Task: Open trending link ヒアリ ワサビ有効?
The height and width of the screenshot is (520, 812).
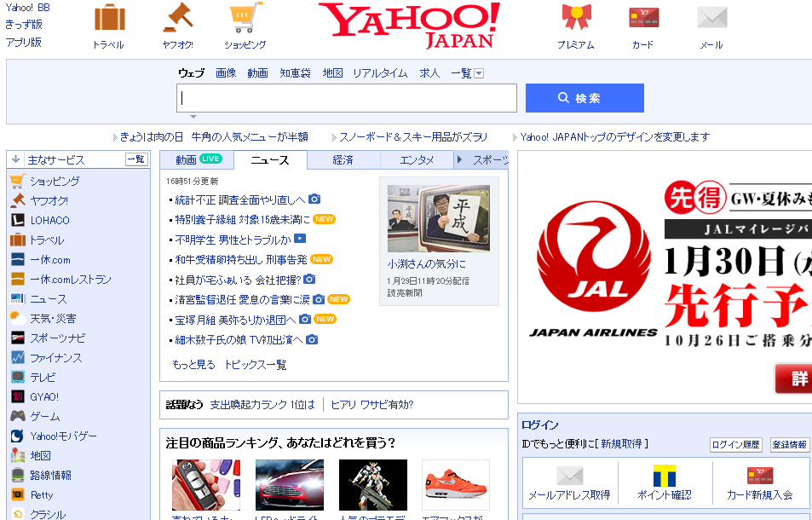Action: pyautogui.click(x=372, y=405)
